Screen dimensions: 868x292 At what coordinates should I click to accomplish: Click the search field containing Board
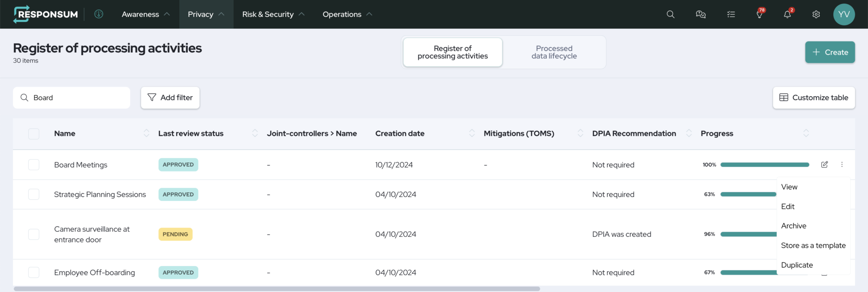(x=72, y=98)
